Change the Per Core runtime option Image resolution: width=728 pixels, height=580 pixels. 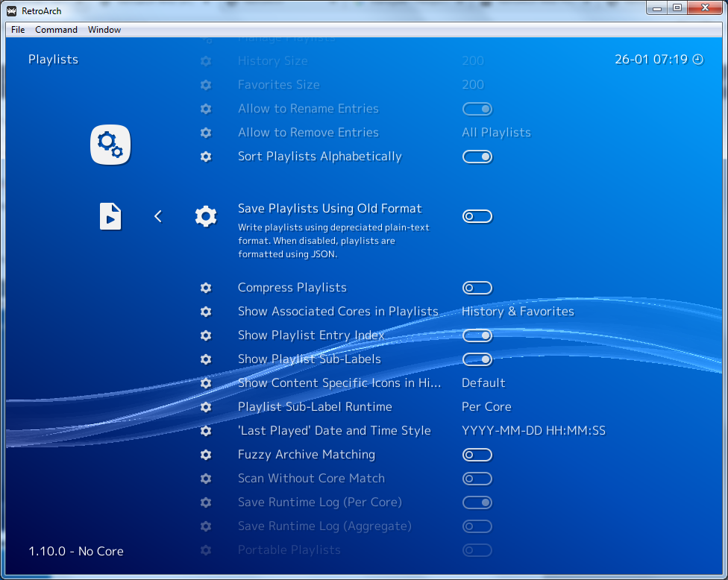pos(486,407)
